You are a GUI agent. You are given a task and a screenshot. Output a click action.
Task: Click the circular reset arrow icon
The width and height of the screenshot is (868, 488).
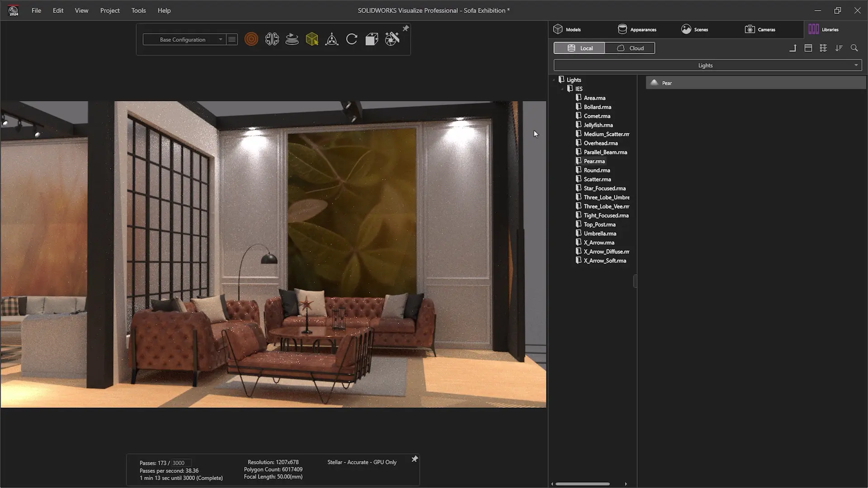point(352,39)
